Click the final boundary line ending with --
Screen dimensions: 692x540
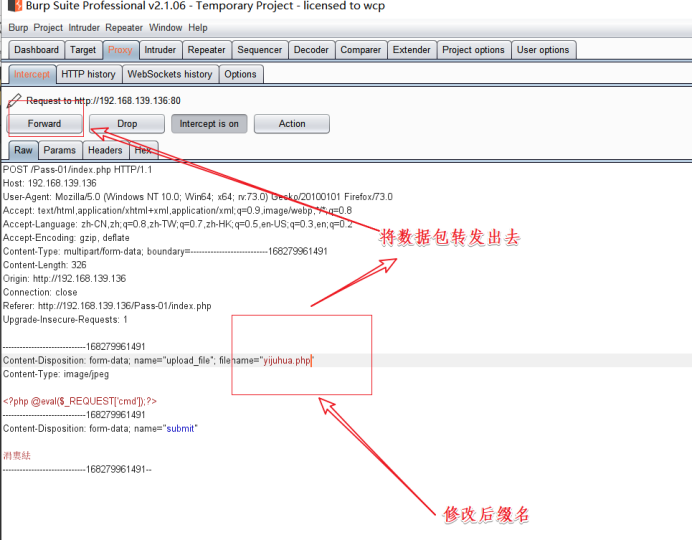tap(77, 469)
